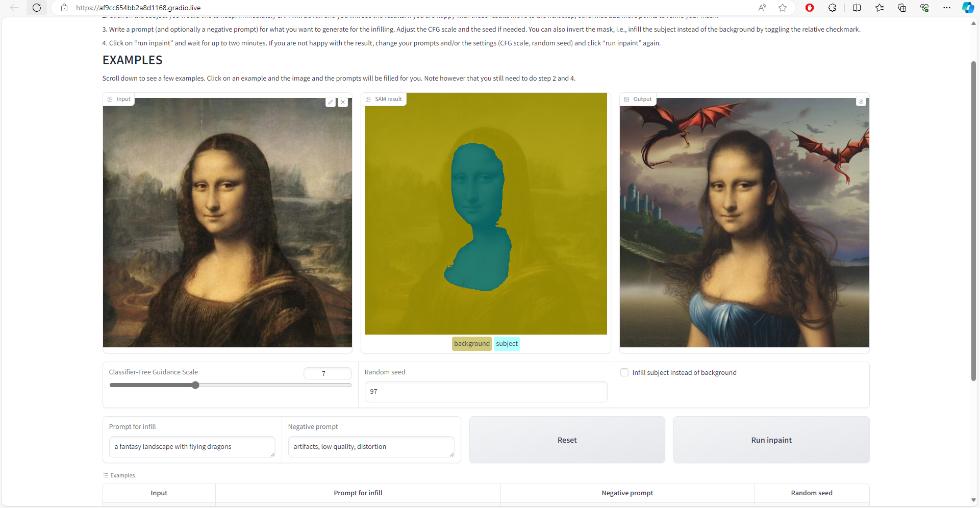Click the EXAMPLES heading
The width and height of the screenshot is (980, 508).
(x=133, y=60)
